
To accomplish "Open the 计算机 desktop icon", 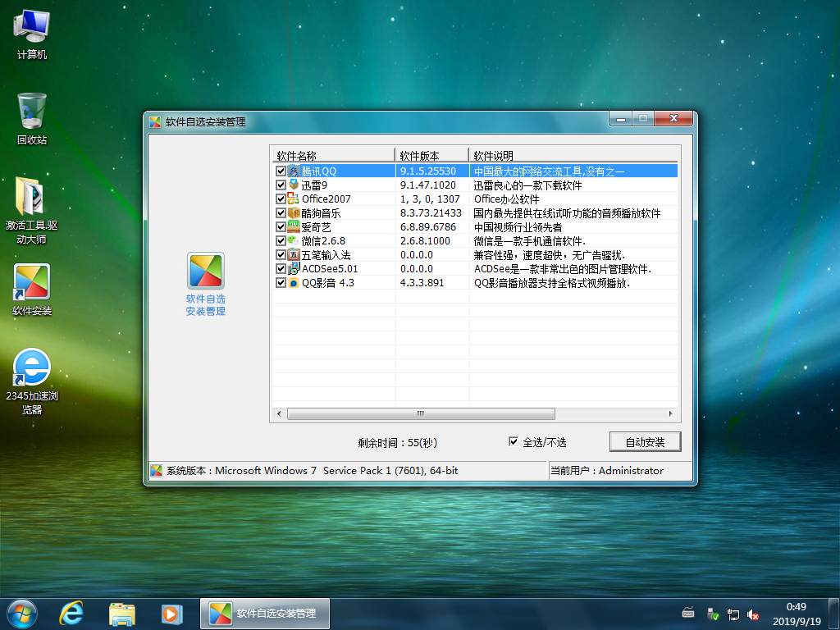I will tap(32, 34).
